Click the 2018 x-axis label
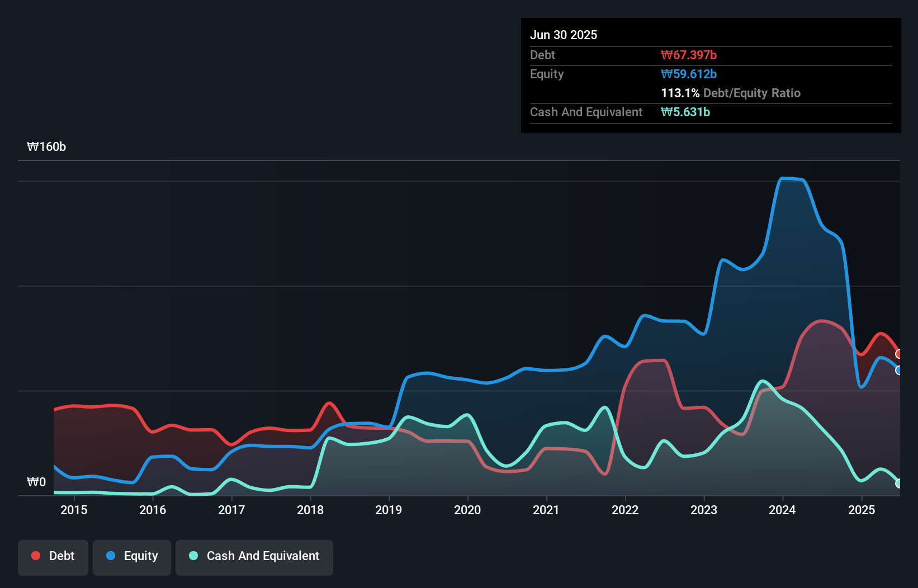Screen dimensions: 918x588 [310, 510]
